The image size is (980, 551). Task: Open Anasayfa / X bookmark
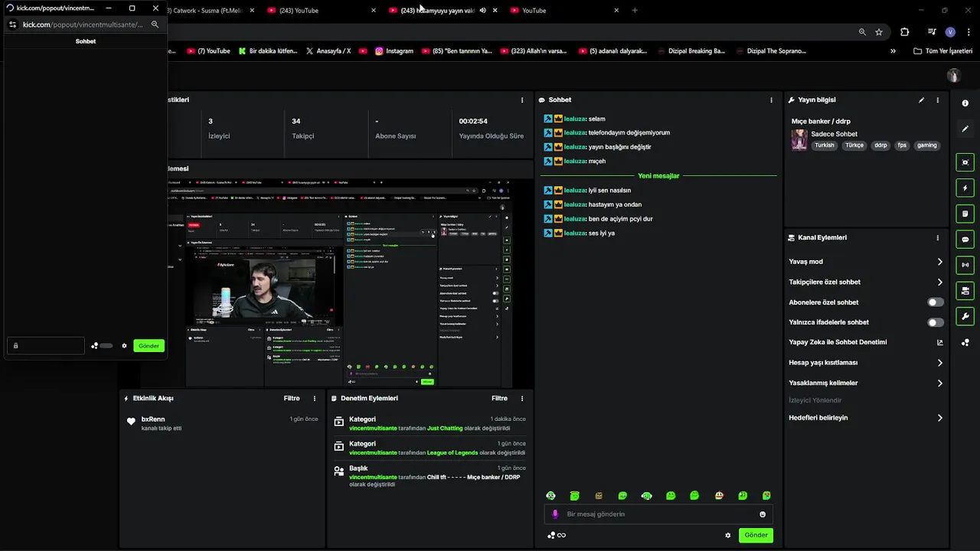click(x=328, y=51)
